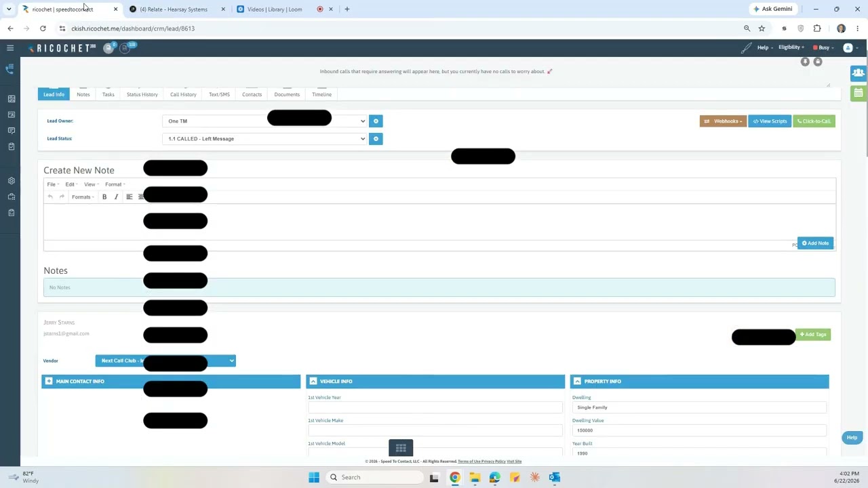Open the settings gear in sidebar
Image resolution: width=868 pixels, height=488 pixels.
(x=12, y=181)
